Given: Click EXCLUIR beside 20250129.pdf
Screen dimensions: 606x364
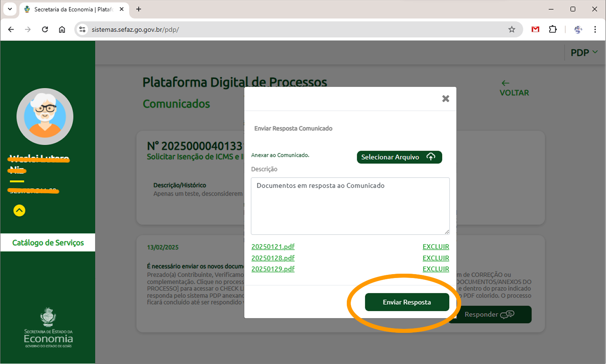Looking at the screenshot, I should (436, 269).
